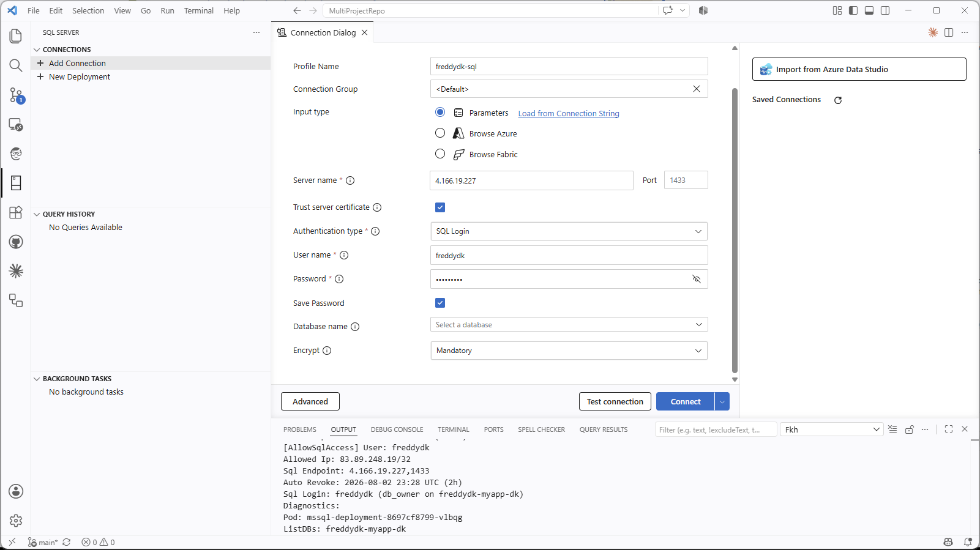Show info for the Password field
Image resolution: width=980 pixels, height=550 pixels.
pos(339,279)
